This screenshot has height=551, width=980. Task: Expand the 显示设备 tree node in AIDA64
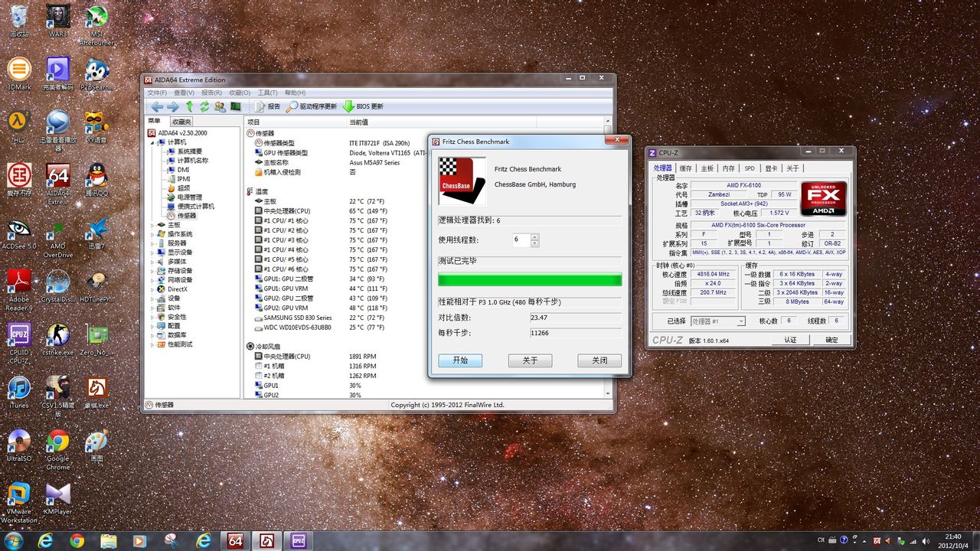click(152, 253)
